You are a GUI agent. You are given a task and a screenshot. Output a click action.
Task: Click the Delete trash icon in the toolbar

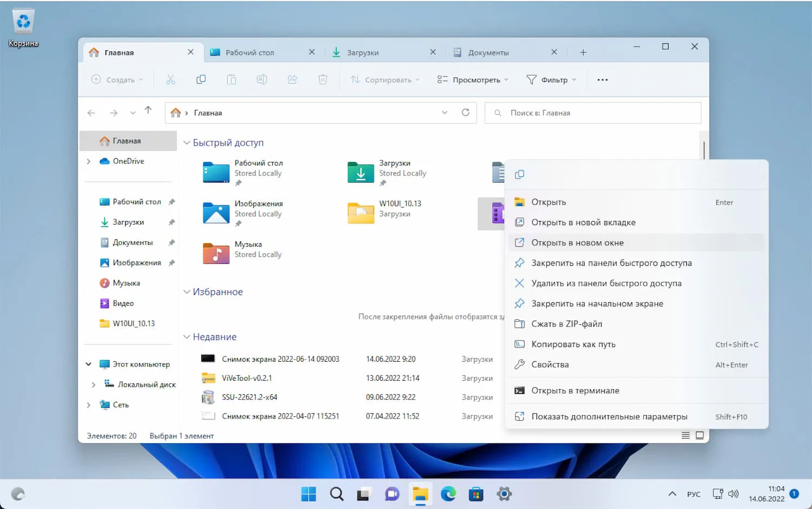323,80
